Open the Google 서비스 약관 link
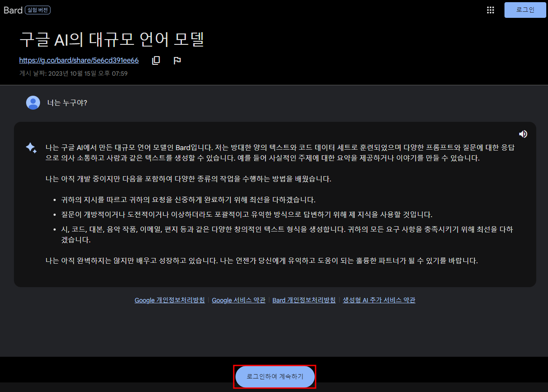The height and width of the screenshot is (392, 548). pyautogui.click(x=239, y=300)
